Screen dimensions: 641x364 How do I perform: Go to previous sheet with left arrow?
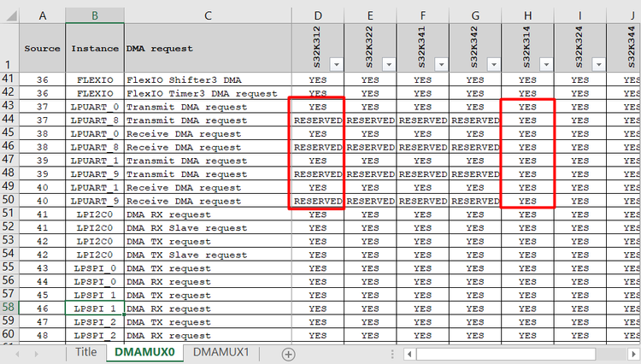17,354
